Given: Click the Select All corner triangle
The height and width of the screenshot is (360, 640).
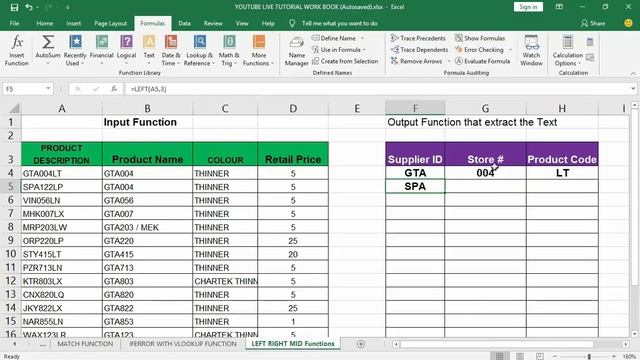Looking at the screenshot, I should pos(14,108).
